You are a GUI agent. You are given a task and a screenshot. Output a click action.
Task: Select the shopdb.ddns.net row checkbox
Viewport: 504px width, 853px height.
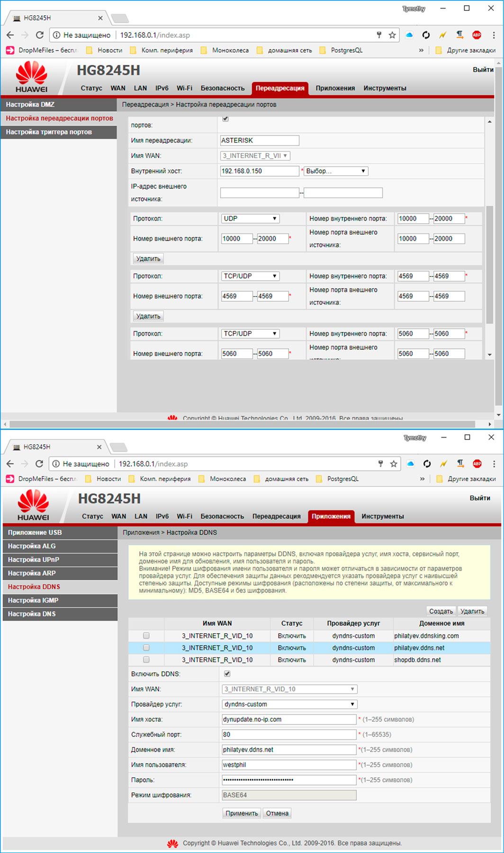tap(146, 660)
